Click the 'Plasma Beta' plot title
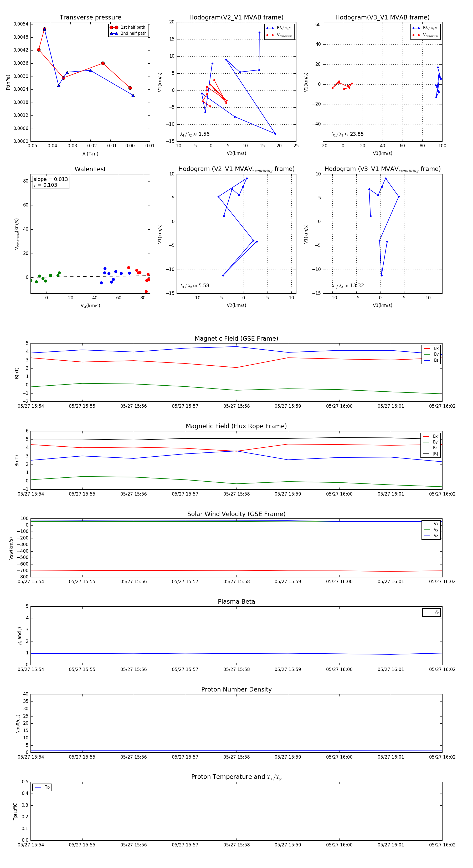 236,602
